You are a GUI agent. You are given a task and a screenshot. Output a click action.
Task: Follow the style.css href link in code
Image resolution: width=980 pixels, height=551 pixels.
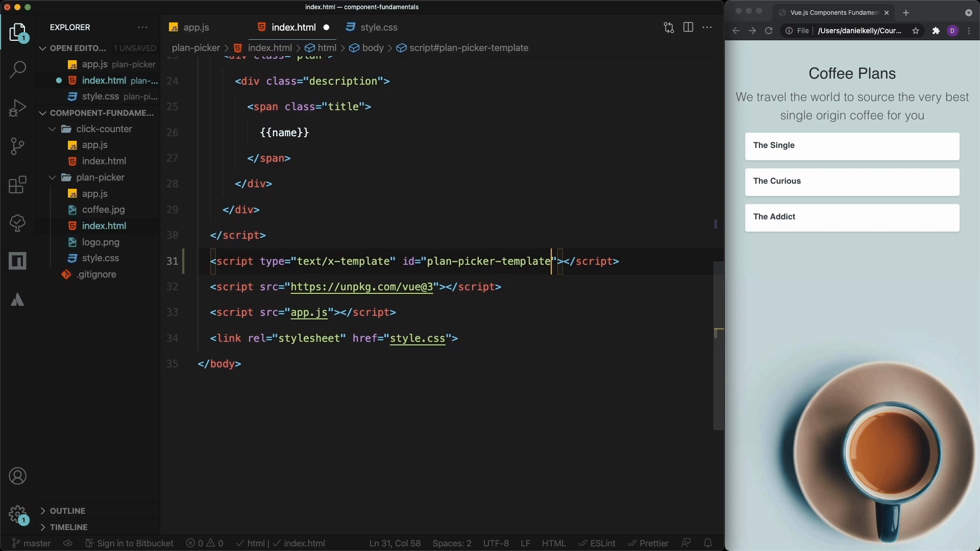point(418,338)
